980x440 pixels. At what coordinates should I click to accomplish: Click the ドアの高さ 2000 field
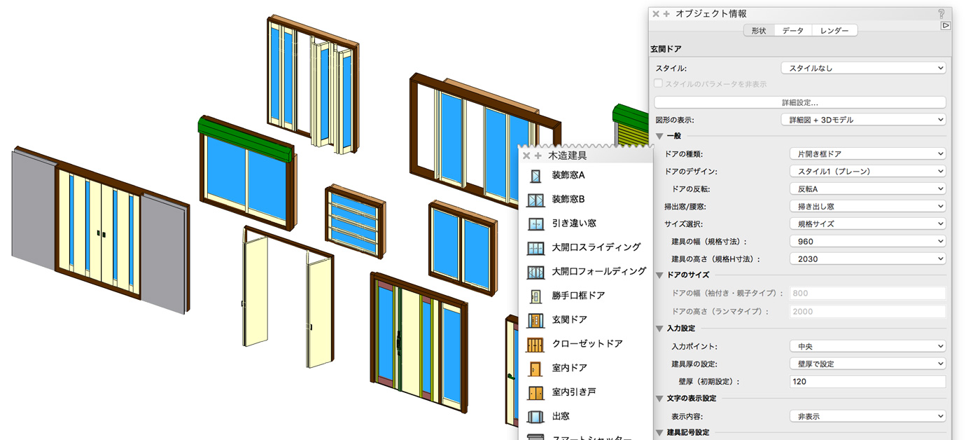pyautogui.click(x=868, y=311)
